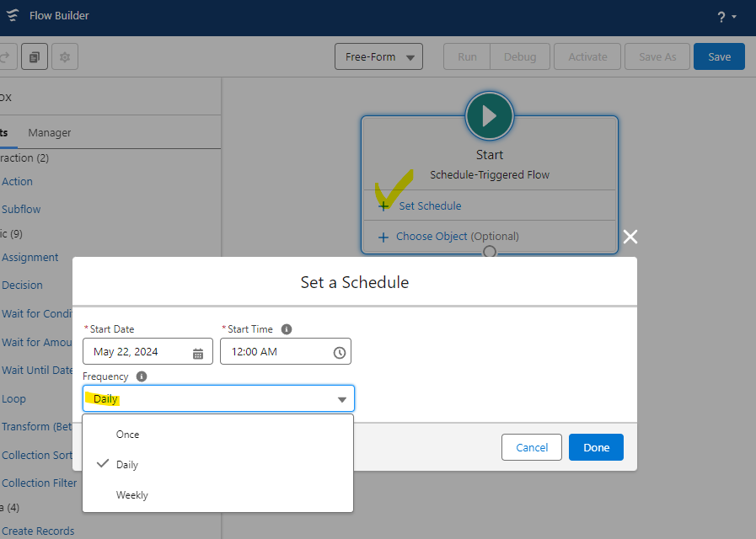Select the checked Daily frequency option
The height and width of the screenshot is (539, 756).
(218, 464)
